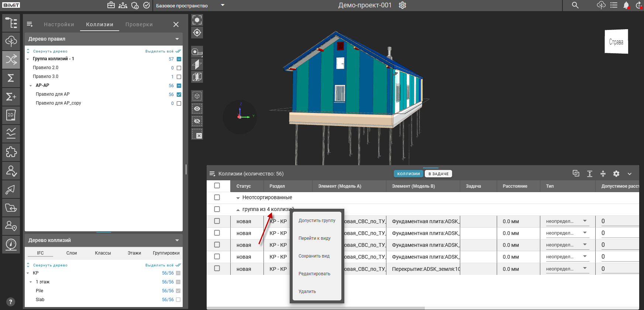Tick the Slab checkbox in collision tree
644x310 pixels.
(x=178, y=300)
